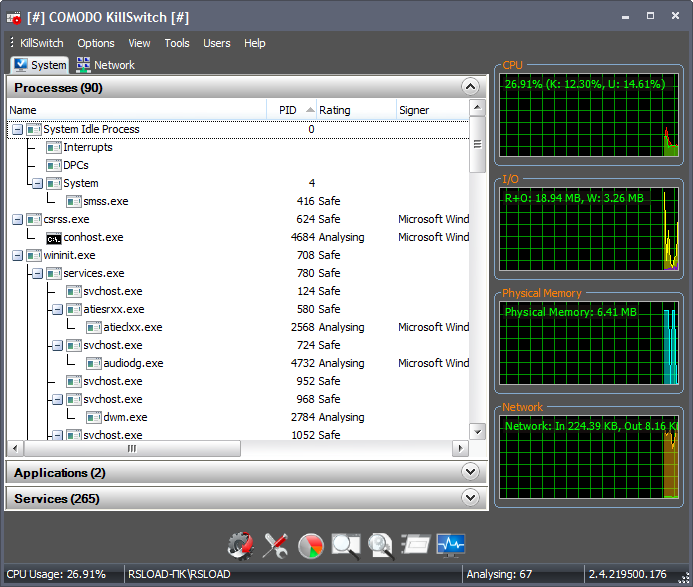Collapse svchost.exe node with PID 724
This screenshot has height=587, width=693.
click(57, 346)
